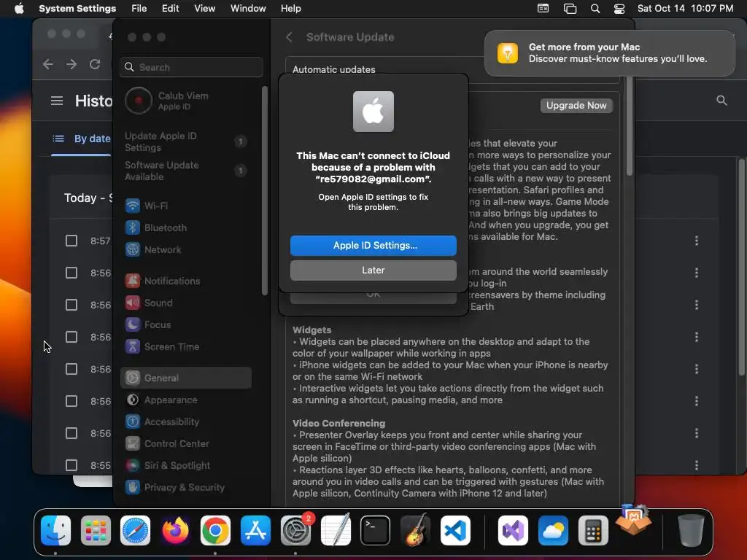Check the 8:55 history entry checkbox
747x560 pixels.
[x=71, y=465]
